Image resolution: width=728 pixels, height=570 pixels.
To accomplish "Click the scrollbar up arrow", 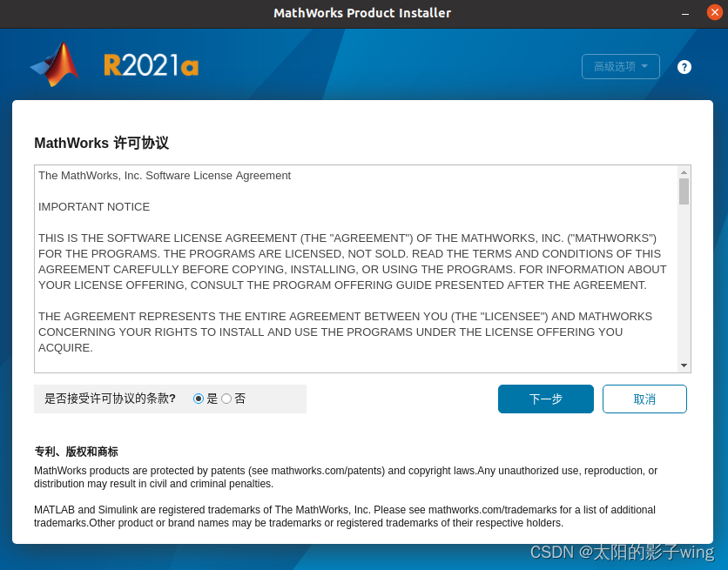I will pos(684,171).
